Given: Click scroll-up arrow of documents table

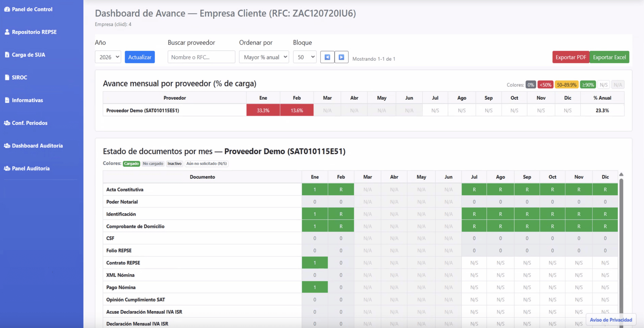Looking at the screenshot, I should coord(621,174).
